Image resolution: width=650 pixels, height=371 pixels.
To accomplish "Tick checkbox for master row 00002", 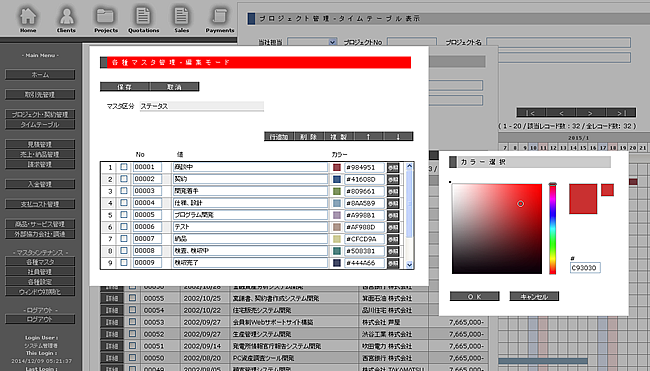I will point(124,179).
